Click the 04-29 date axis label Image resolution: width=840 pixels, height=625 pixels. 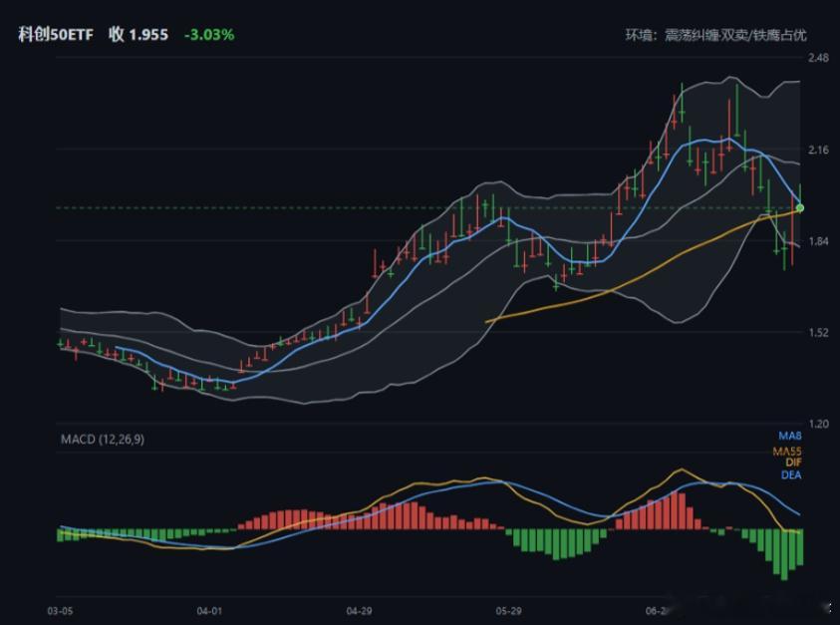tap(359, 611)
